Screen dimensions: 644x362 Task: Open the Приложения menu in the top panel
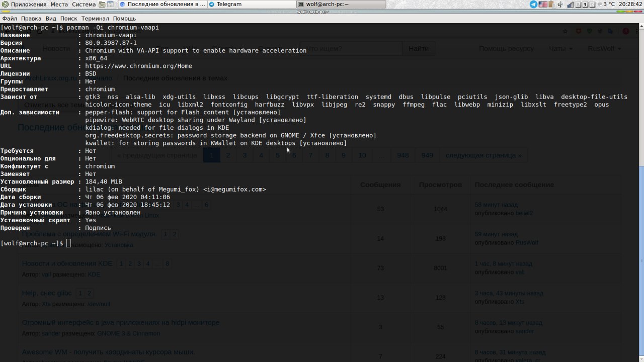pyautogui.click(x=24, y=4)
